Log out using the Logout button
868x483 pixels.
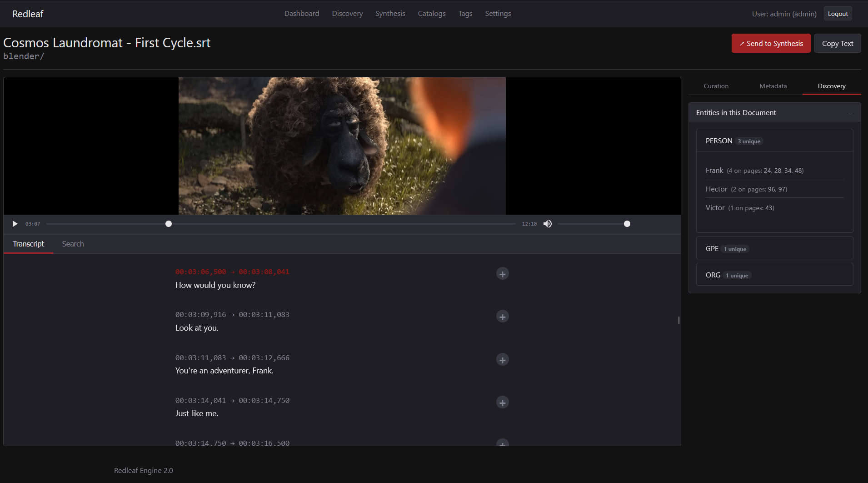[x=837, y=14]
